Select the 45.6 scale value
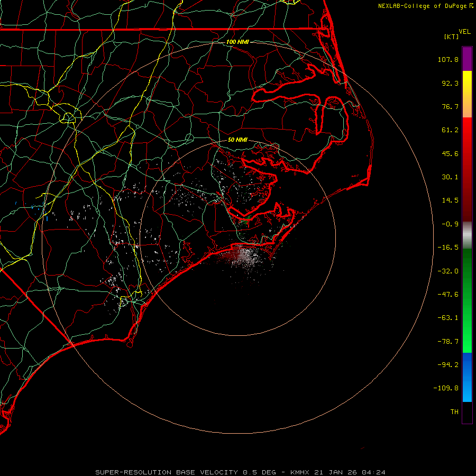Screen dimensions: 476x476 [x=450, y=153]
